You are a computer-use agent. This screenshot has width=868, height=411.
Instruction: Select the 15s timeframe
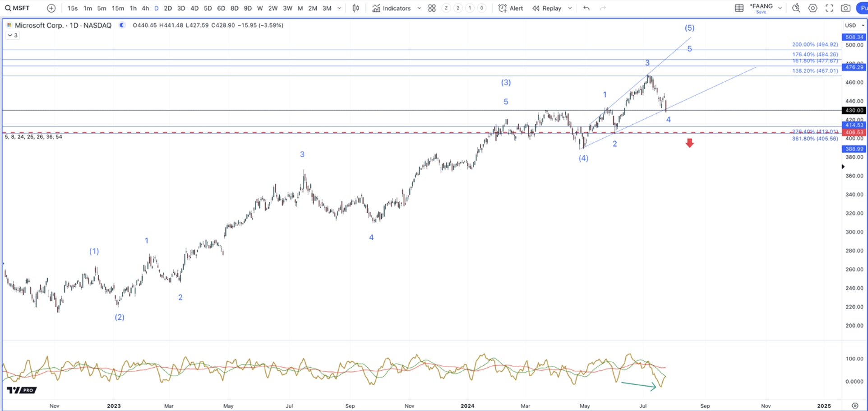point(72,8)
